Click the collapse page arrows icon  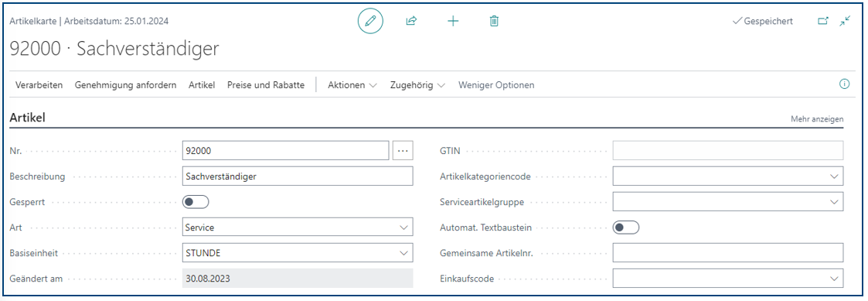[x=845, y=21]
